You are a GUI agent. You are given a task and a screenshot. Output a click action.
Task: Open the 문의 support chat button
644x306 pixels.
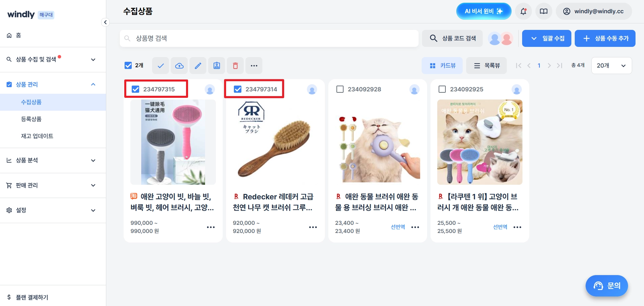607,286
